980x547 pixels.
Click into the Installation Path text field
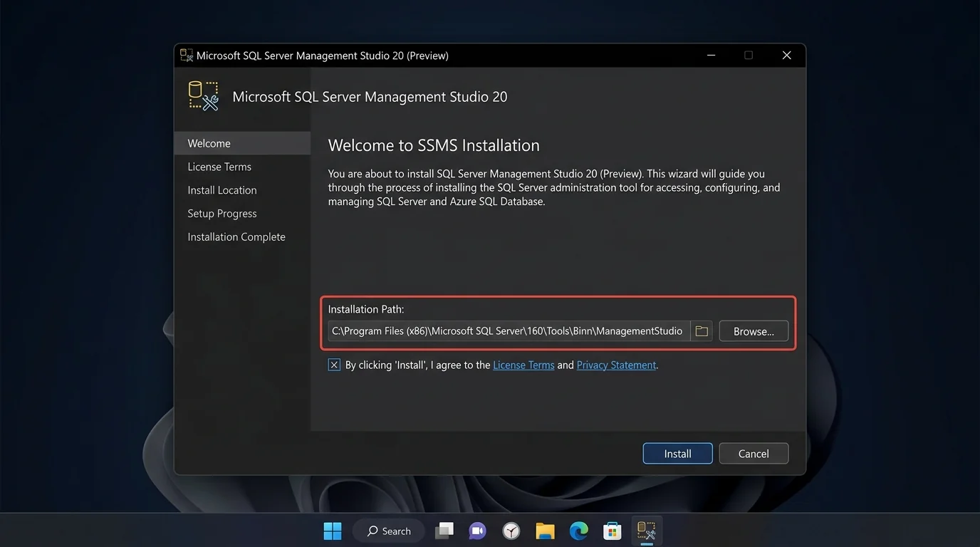click(509, 331)
